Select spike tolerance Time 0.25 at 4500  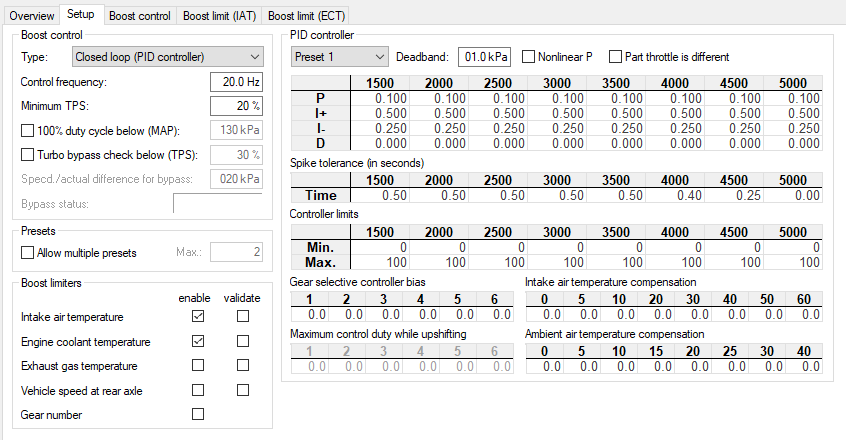coord(734,195)
